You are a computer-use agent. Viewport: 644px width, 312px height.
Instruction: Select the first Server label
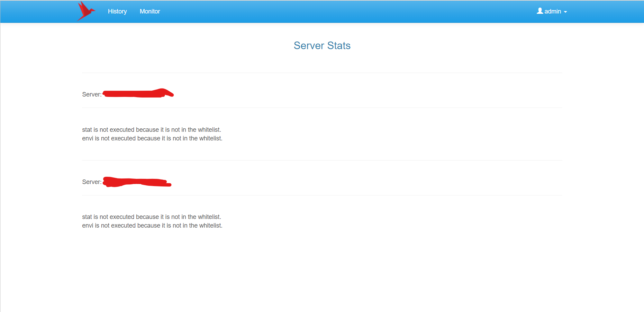point(92,94)
